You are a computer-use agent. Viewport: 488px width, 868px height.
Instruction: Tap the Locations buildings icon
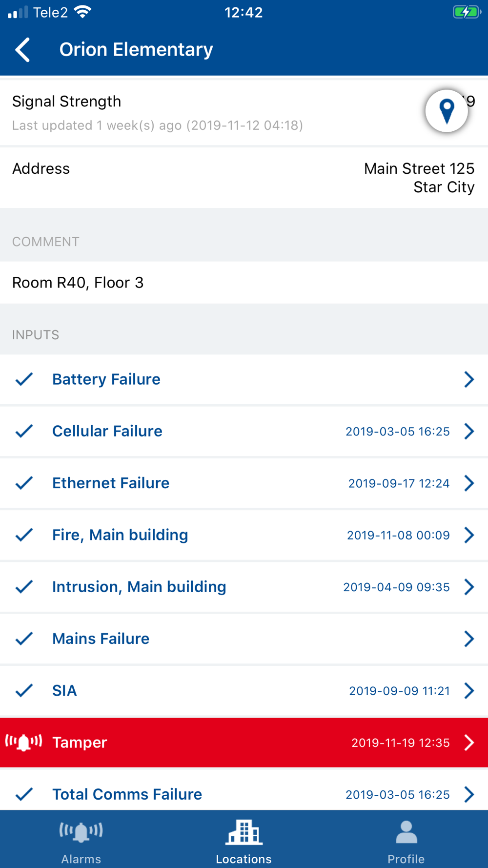click(x=244, y=832)
